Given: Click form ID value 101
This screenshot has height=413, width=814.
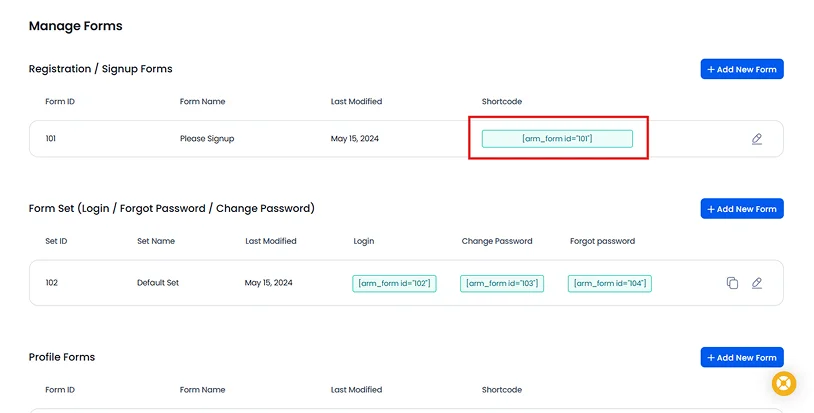Looking at the screenshot, I should point(50,139).
